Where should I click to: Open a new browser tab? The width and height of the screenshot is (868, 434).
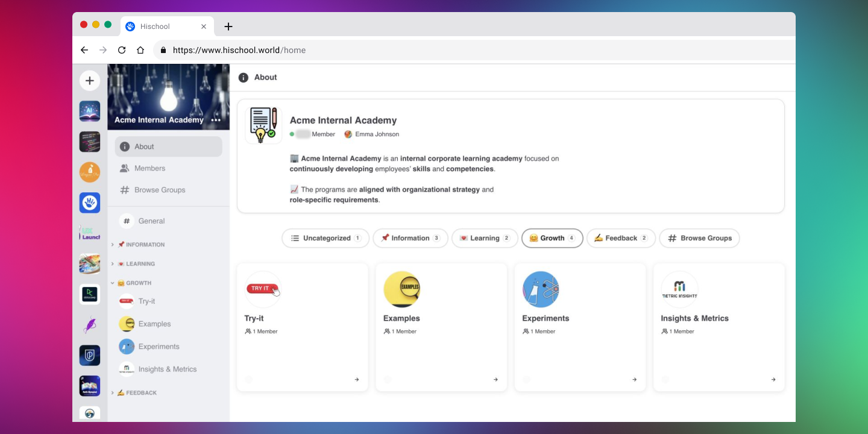pyautogui.click(x=228, y=27)
